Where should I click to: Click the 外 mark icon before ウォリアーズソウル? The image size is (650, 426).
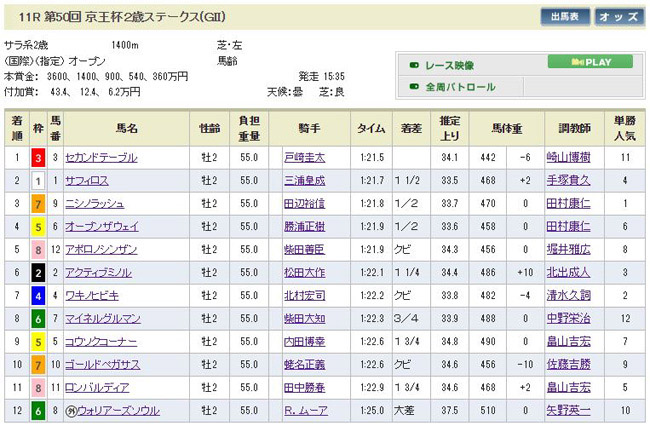pyautogui.click(x=71, y=410)
